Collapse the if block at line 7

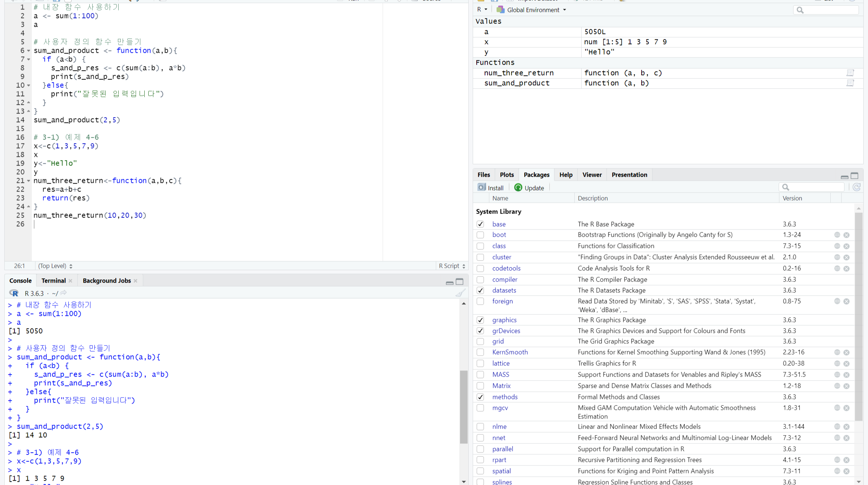29,60
